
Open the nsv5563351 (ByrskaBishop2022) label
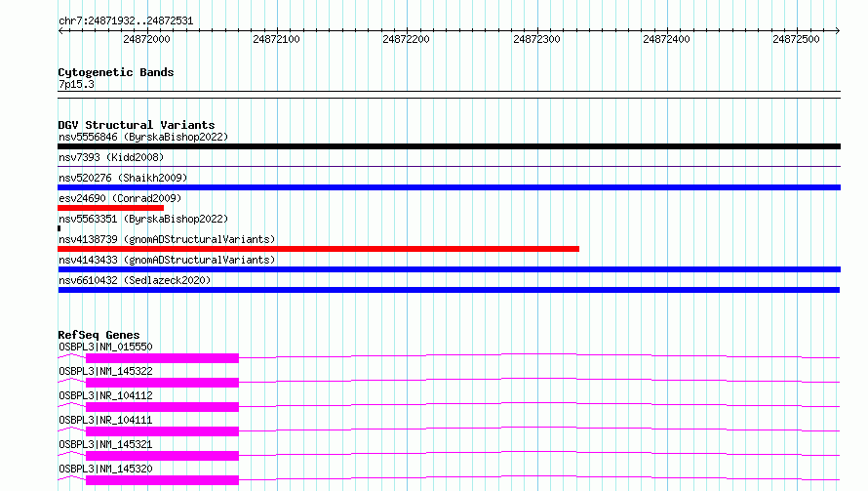143,219
